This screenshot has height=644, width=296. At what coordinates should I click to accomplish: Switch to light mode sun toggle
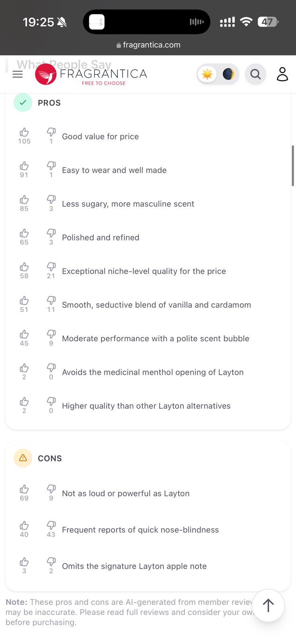(x=208, y=74)
